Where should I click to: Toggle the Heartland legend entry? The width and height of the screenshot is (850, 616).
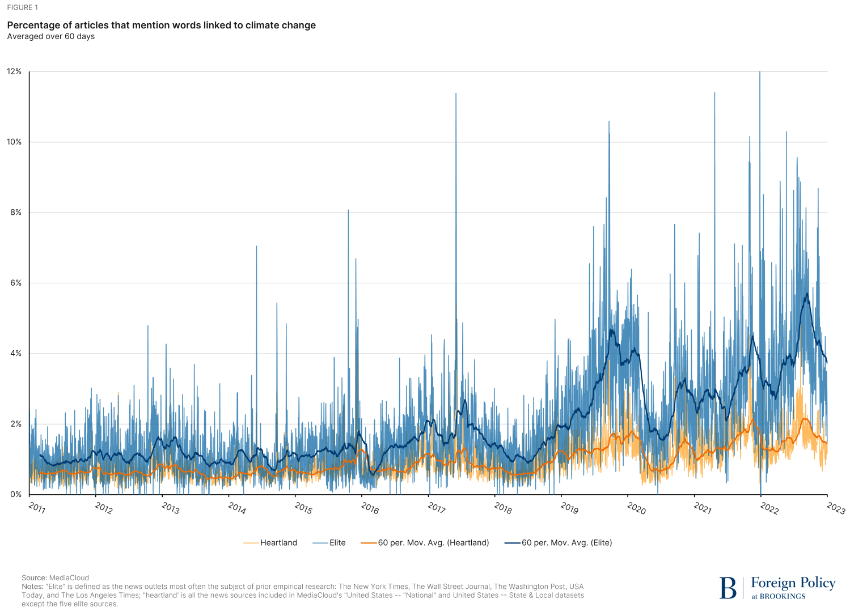(270, 543)
